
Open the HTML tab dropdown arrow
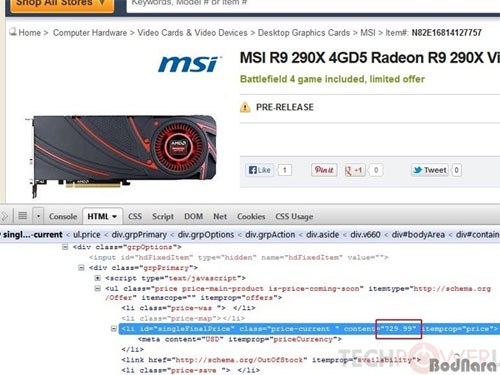(115, 217)
